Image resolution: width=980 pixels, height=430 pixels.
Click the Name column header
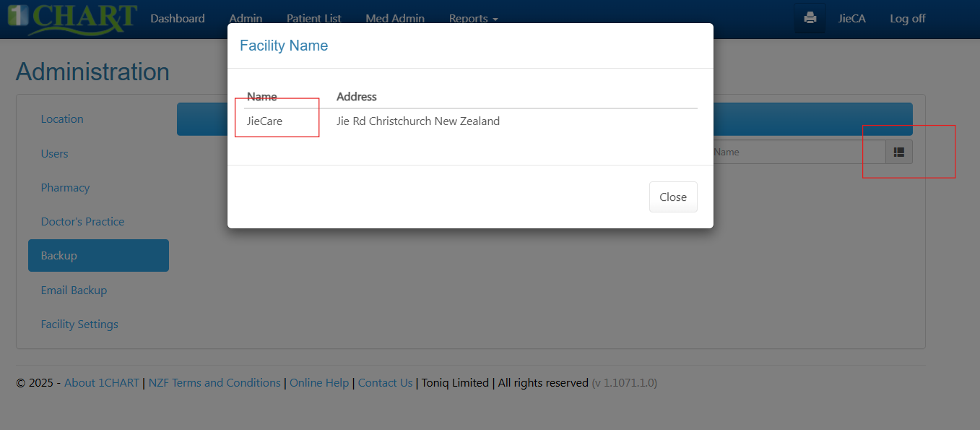[262, 97]
